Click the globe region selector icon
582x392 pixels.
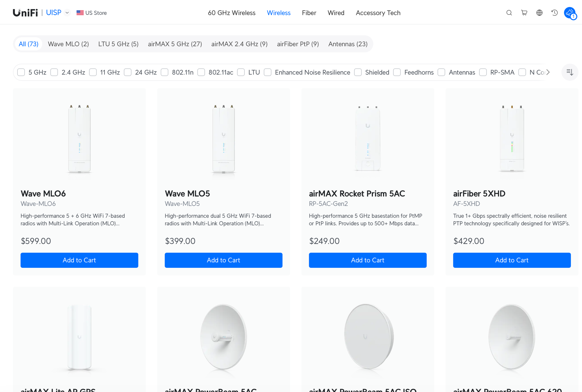click(539, 13)
